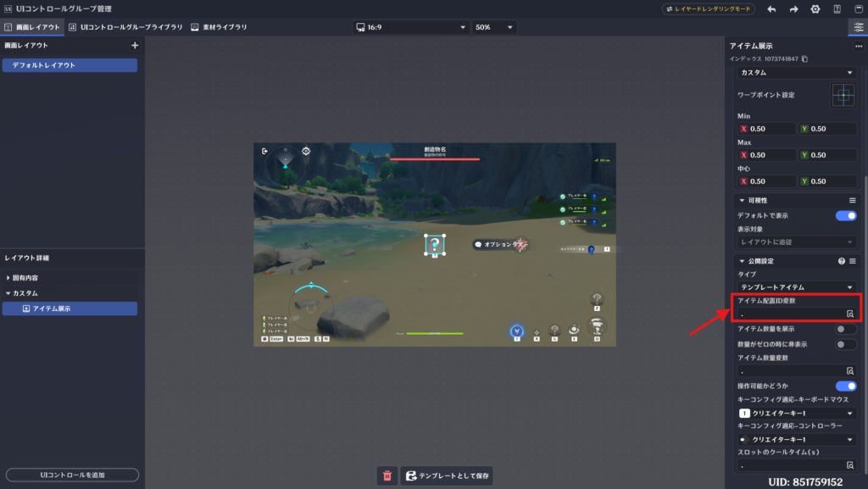868x489 pixels.
Task: Click the blue skill icon in preview bottom bar
Action: pos(516,331)
